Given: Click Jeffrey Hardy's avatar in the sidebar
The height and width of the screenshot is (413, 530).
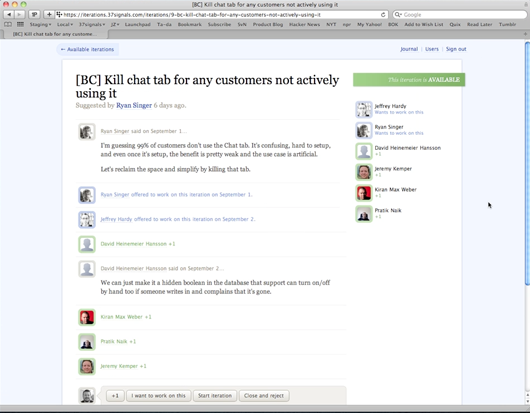Looking at the screenshot, I should (x=364, y=109).
